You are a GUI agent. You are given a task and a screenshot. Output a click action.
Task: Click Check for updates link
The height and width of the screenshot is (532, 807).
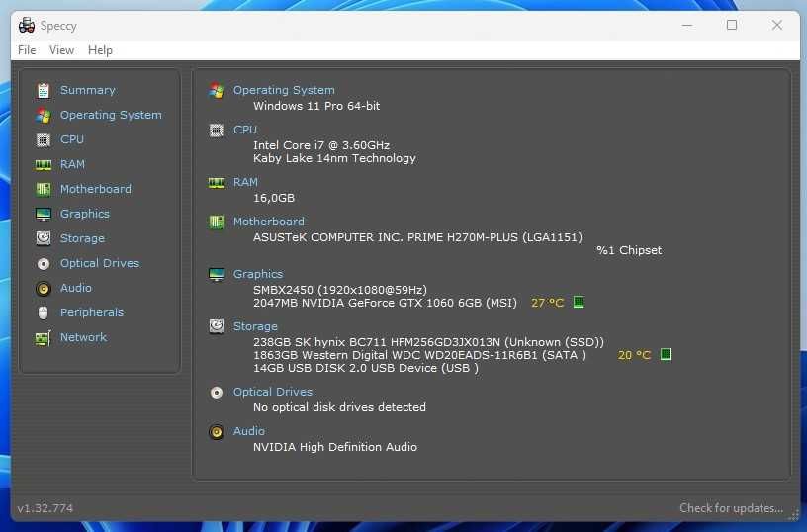(x=732, y=508)
